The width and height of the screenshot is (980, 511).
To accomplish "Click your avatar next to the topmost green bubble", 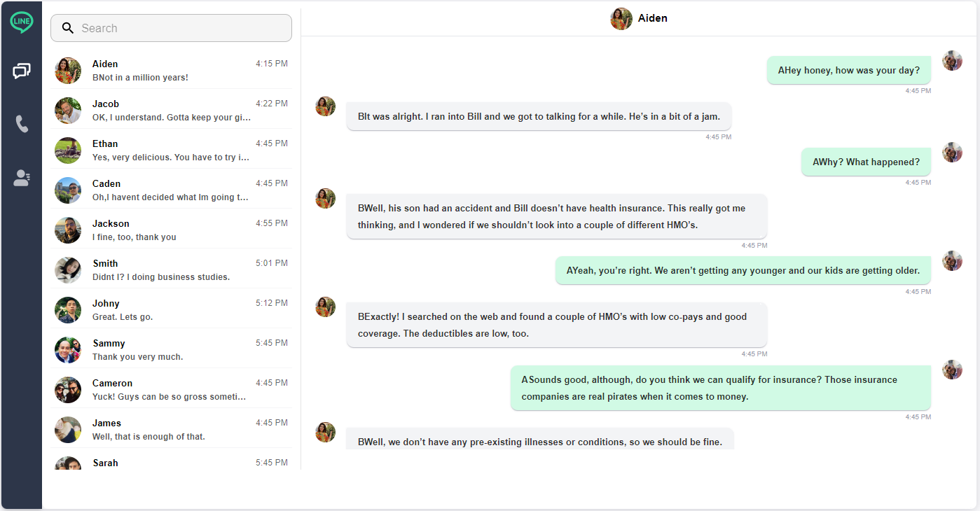I will pos(952,61).
